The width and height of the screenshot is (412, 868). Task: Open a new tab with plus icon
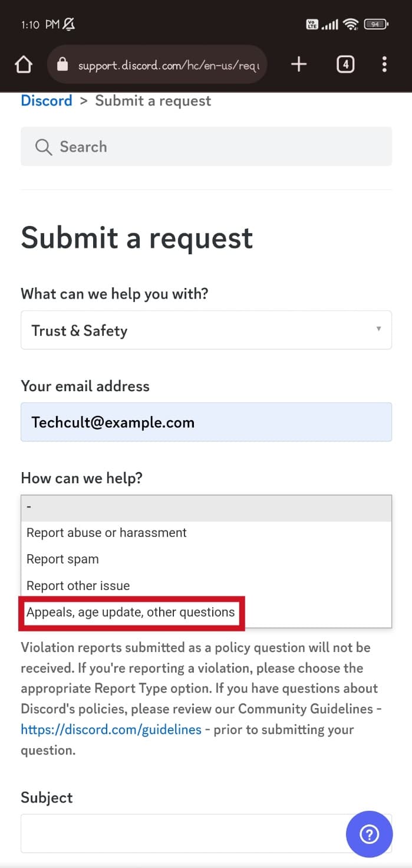click(299, 64)
